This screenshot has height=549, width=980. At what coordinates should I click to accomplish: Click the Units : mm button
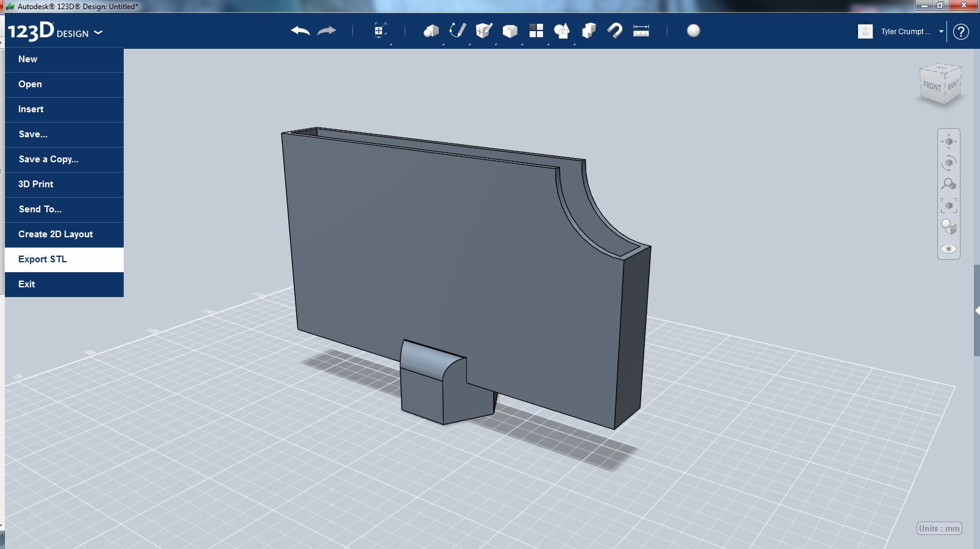(939, 528)
